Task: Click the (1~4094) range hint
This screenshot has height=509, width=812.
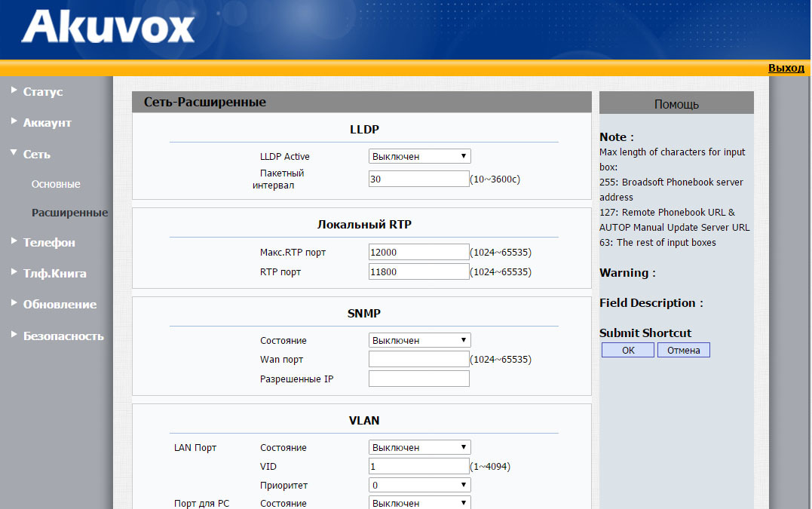Action: coord(490,467)
